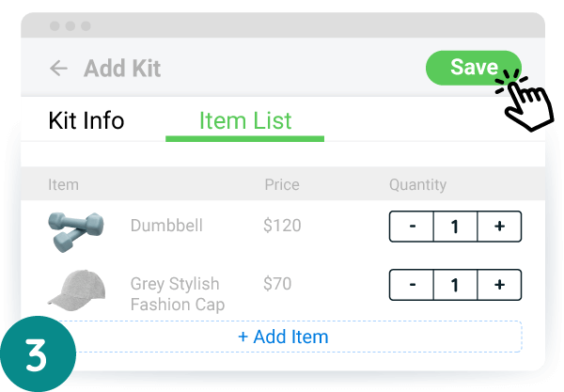Click the Add Kit page title
This screenshot has width=564, height=392.
122,68
